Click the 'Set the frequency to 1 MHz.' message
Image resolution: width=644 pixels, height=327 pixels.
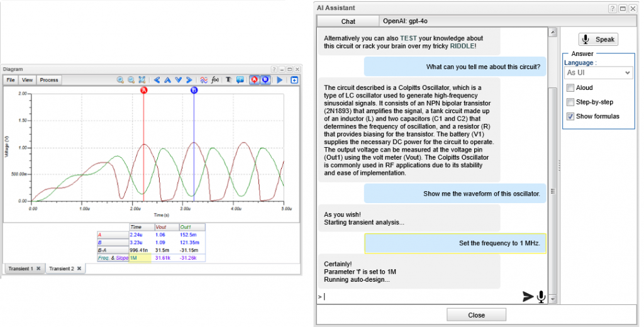point(455,243)
